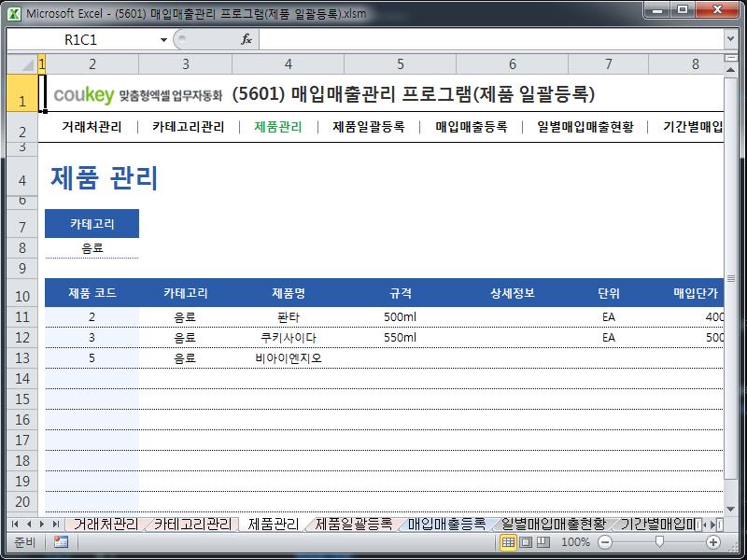Screen dimensions: 747x560
Task: Click the Excel application icon in title bar
Action: point(14,13)
